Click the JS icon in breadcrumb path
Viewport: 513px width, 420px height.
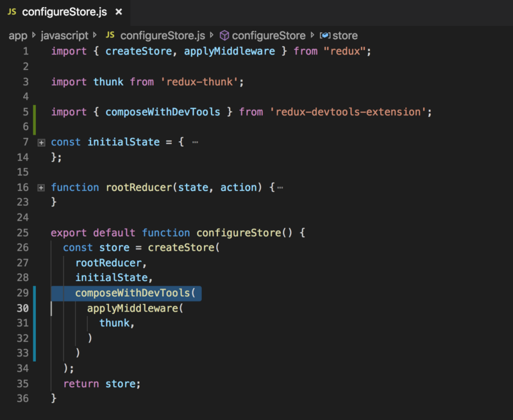tap(110, 35)
